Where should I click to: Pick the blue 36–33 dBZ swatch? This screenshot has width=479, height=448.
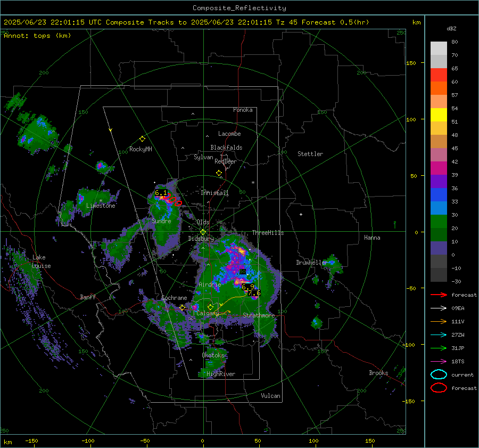[x=439, y=195]
